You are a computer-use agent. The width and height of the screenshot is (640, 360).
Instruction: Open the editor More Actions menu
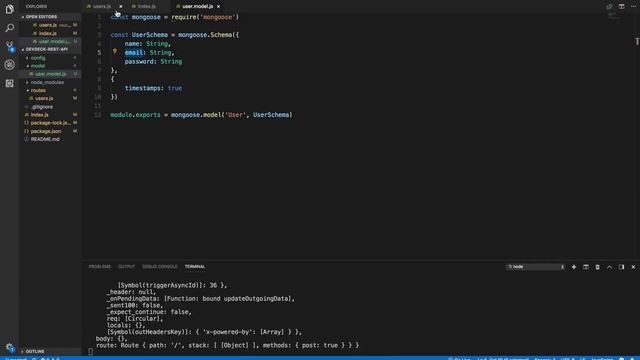coord(633,6)
